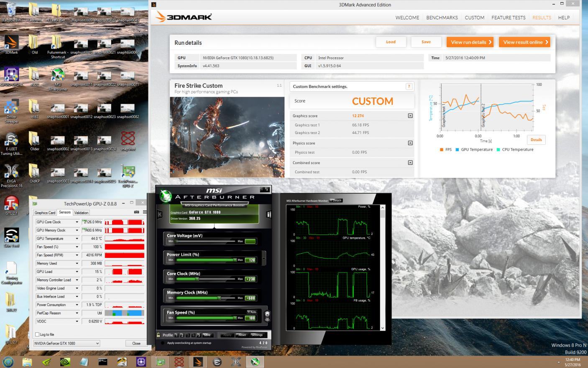Select Afterburner profile slot 1
The width and height of the screenshot is (588, 368).
pos(176,335)
